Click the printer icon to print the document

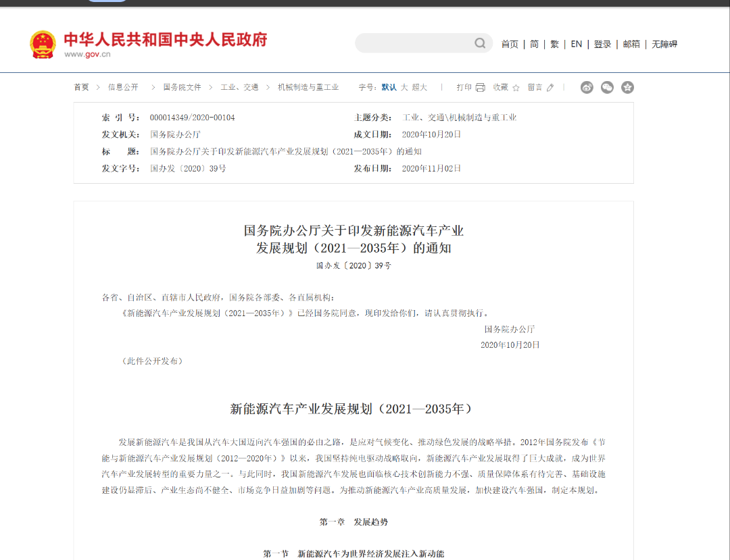[x=479, y=87]
